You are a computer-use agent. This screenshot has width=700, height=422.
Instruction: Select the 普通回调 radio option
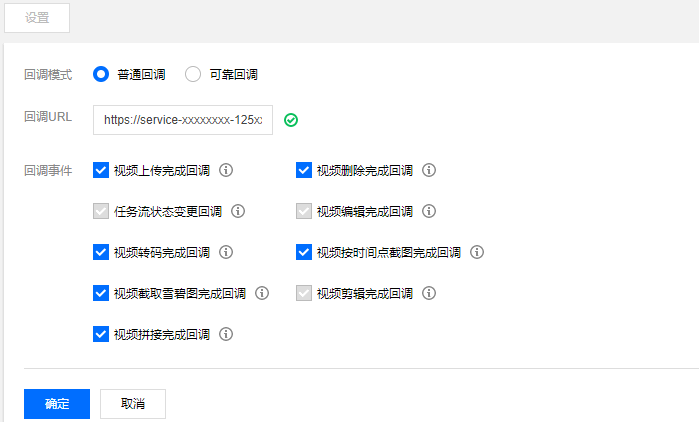tap(101, 74)
